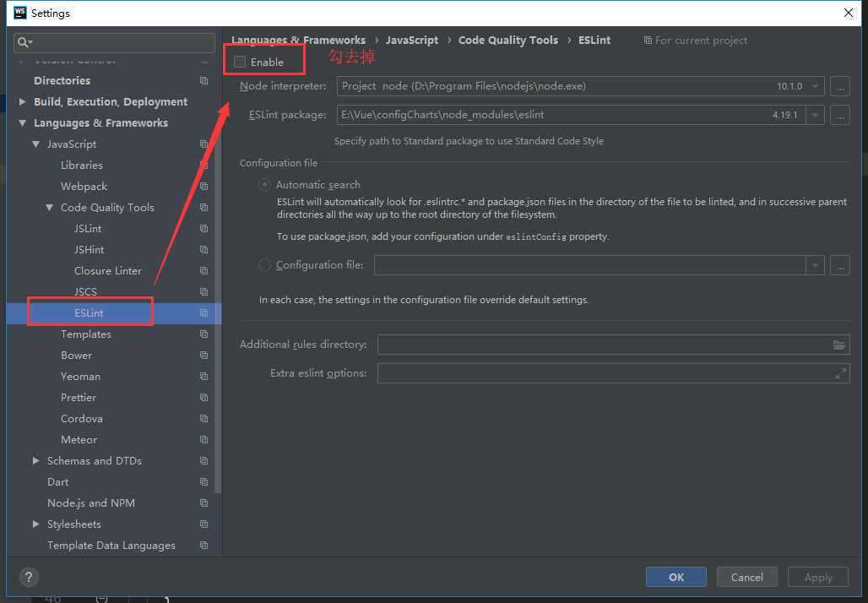Viewport: 868px width, 603px height.
Task: Click project-level icon beside Schemas and DTDs
Action: click(x=203, y=460)
